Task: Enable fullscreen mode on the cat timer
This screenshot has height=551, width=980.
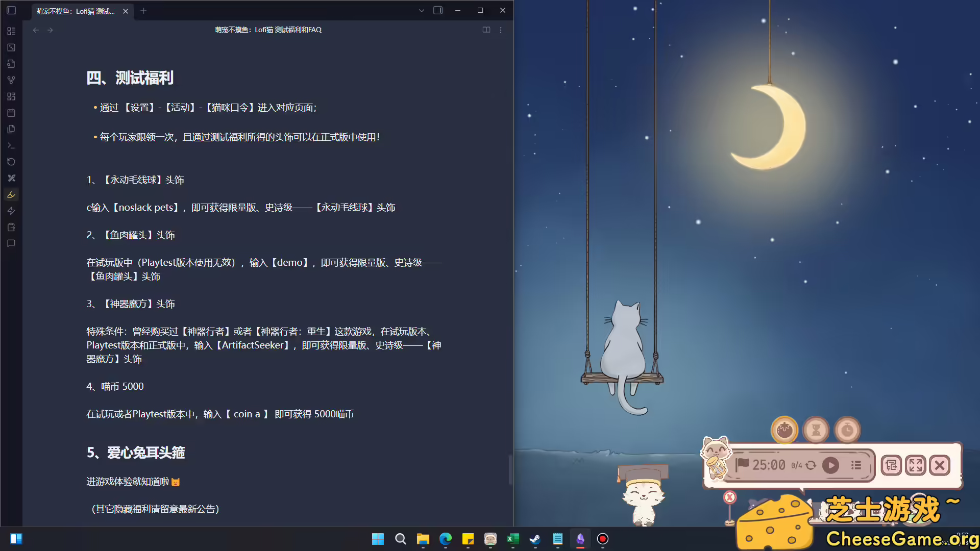Action: point(915,465)
